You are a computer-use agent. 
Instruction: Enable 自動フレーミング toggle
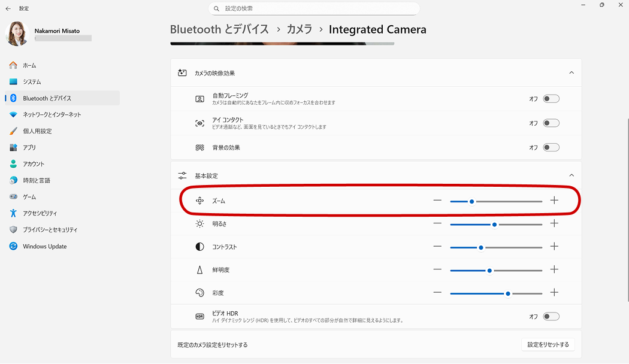click(x=551, y=99)
